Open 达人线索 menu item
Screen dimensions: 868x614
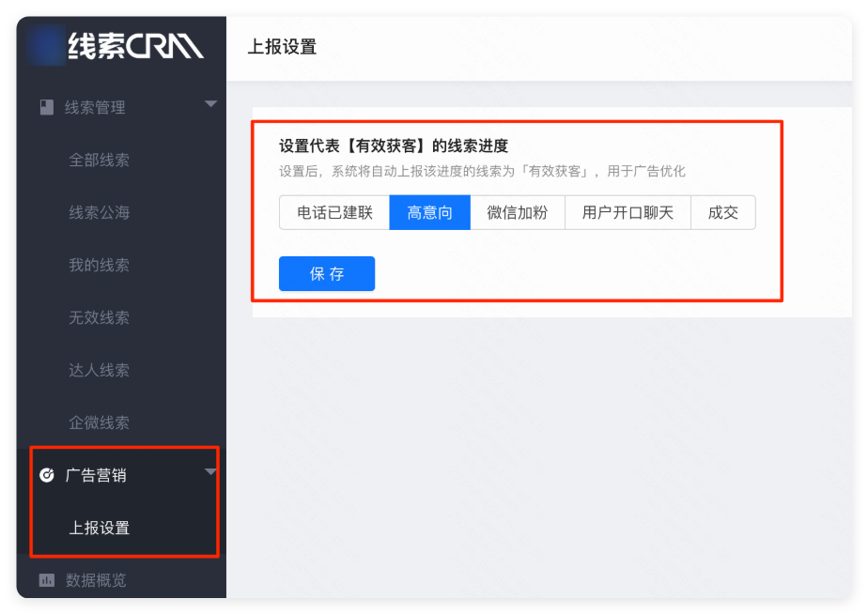[x=99, y=371]
